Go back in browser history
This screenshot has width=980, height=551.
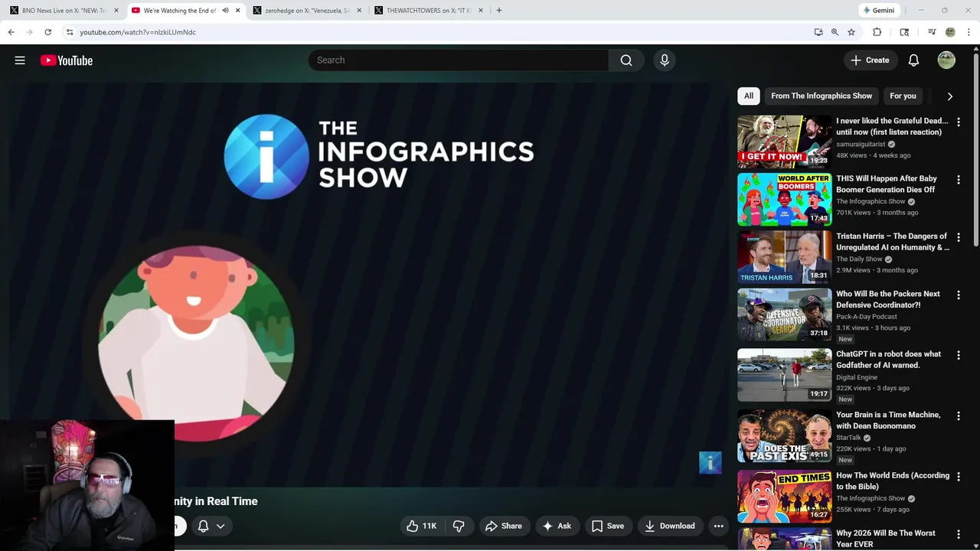click(11, 32)
